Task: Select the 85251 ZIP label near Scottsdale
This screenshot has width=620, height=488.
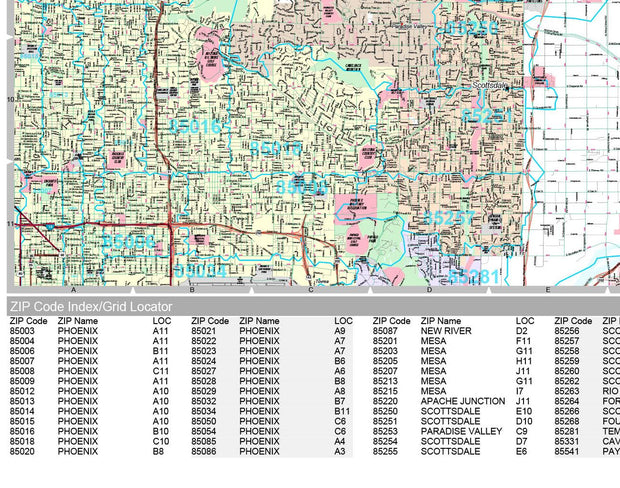Action: click(x=487, y=117)
